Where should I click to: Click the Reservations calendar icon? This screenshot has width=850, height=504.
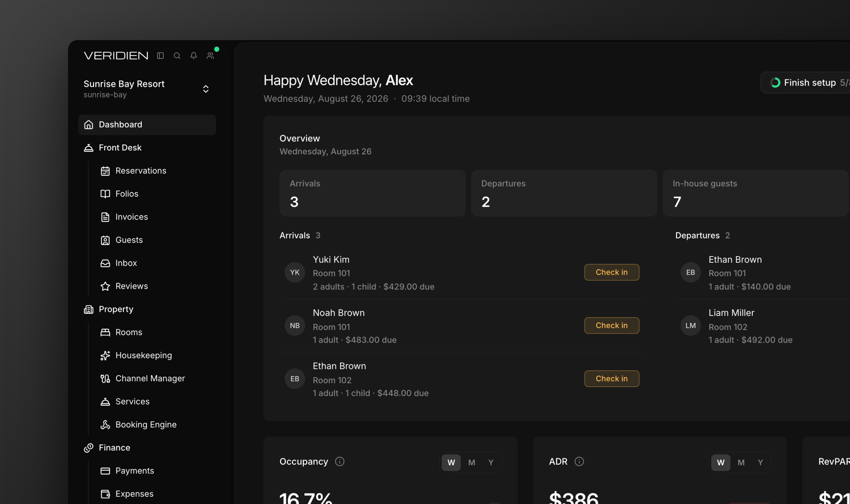pos(105,171)
